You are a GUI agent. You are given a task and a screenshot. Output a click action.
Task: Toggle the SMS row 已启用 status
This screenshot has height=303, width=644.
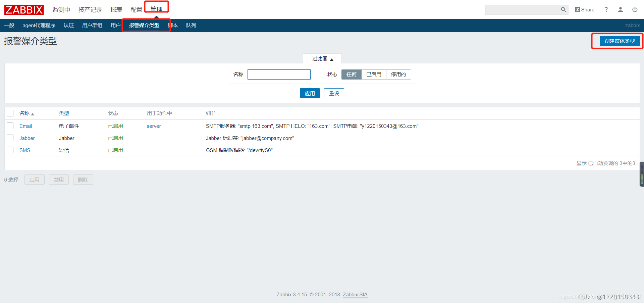coord(115,150)
